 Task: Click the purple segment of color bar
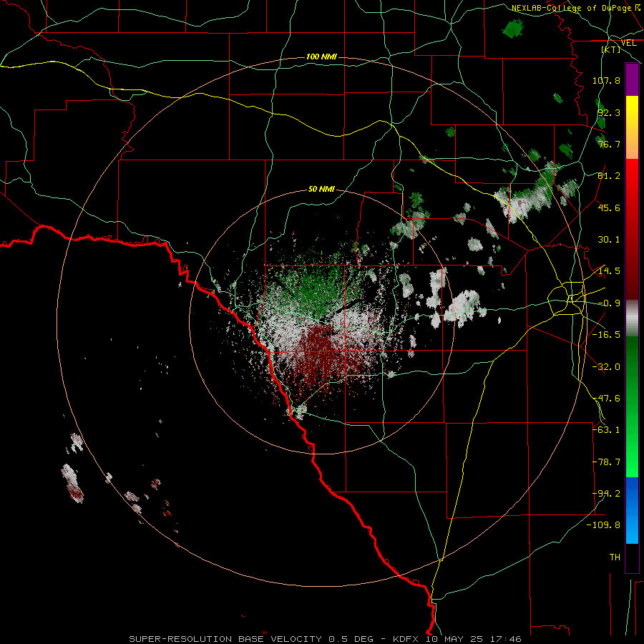point(632,79)
